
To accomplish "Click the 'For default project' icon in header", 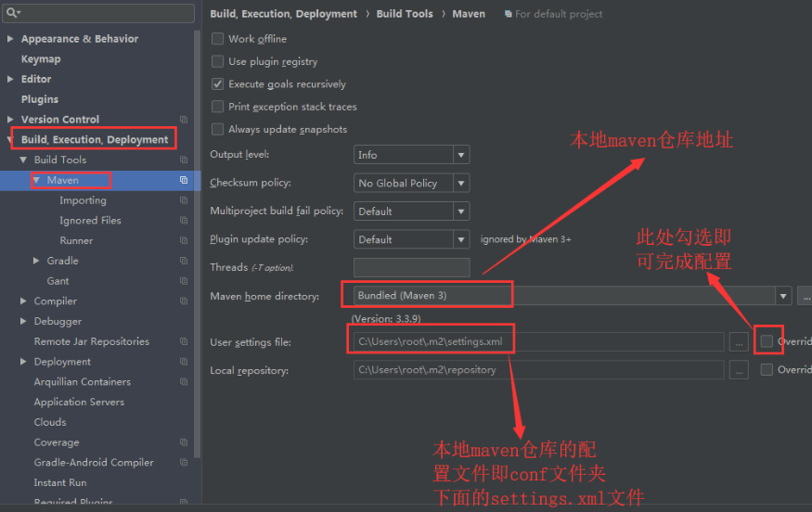I will point(508,14).
